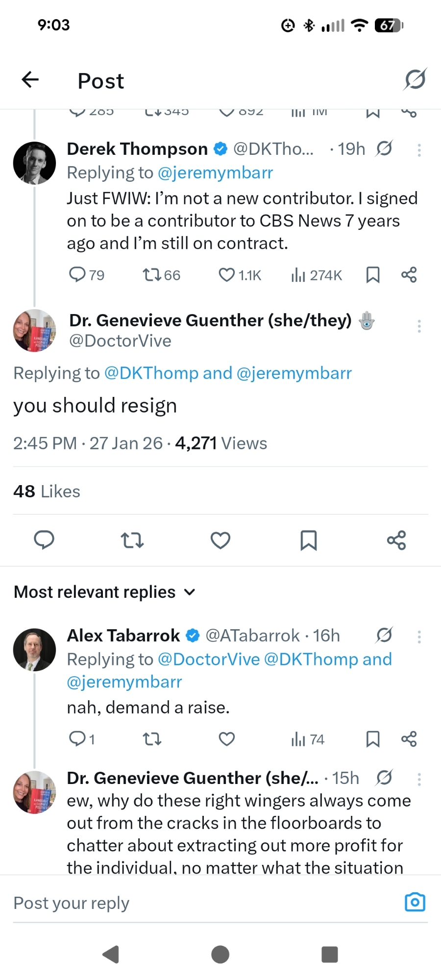Image resolution: width=441 pixels, height=980 pixels.
Task: Open Grok icon in the top header
Action: pyautogui.click(x=415, y=79)
